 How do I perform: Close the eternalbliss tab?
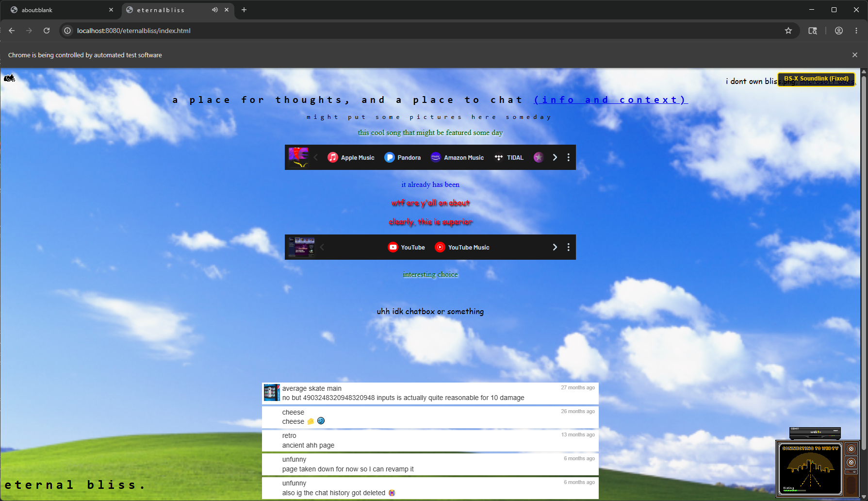[227, 10]
